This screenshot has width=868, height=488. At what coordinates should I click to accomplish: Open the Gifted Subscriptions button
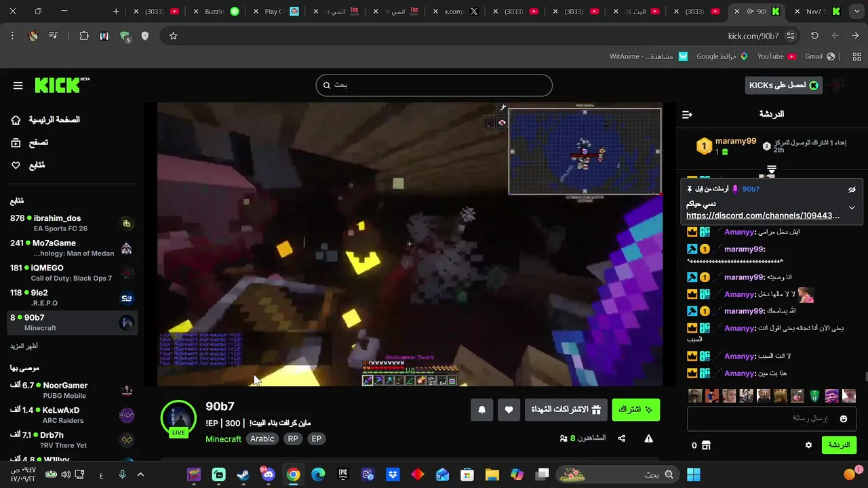[566, 409]
